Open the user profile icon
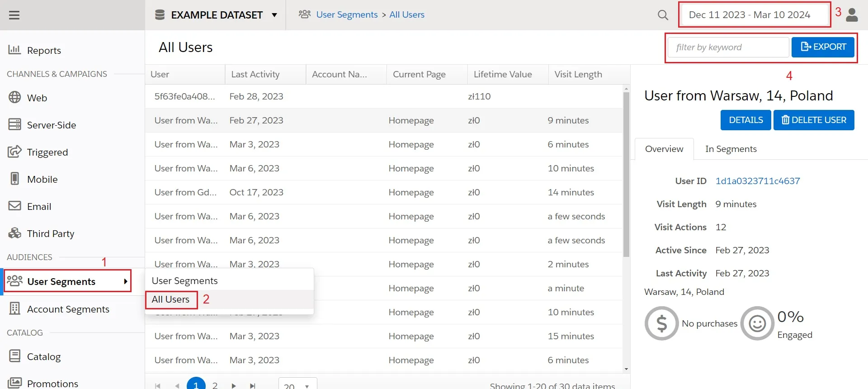 click(x=852, y=15)
